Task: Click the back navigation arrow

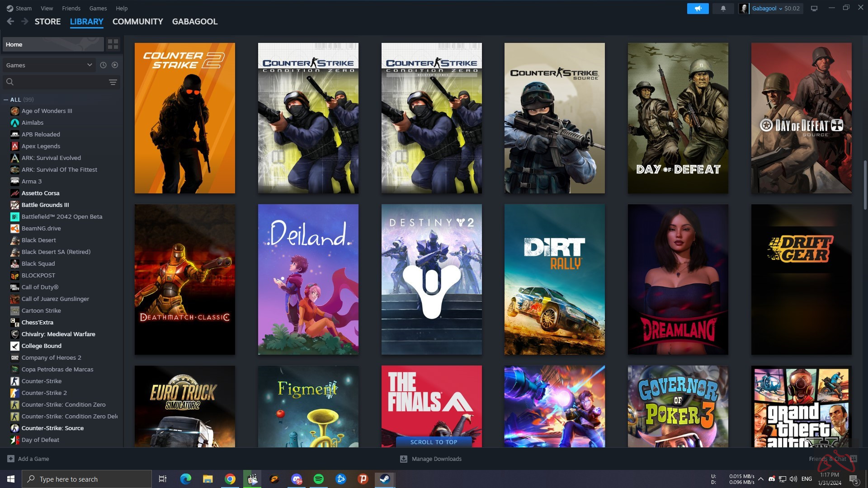Action: click(10, 21)
